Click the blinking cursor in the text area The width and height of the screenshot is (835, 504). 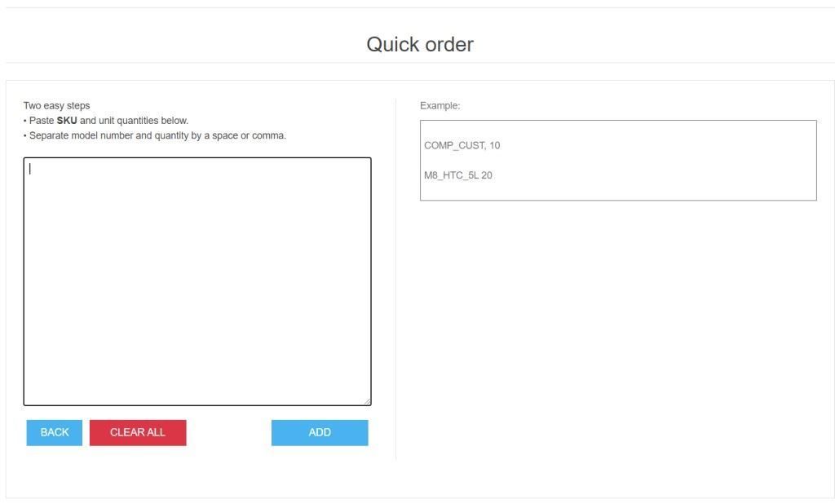(x=30, y=169)
